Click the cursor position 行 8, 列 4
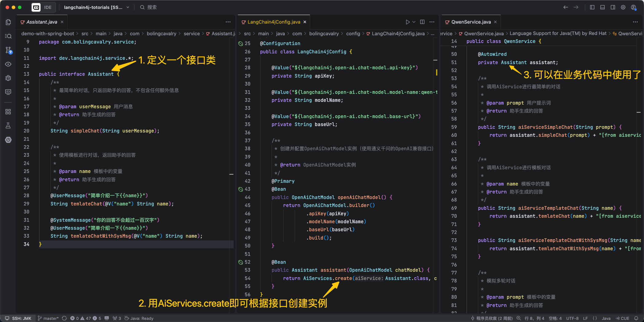This screenshot has width=644, height=322. [534, 318]
